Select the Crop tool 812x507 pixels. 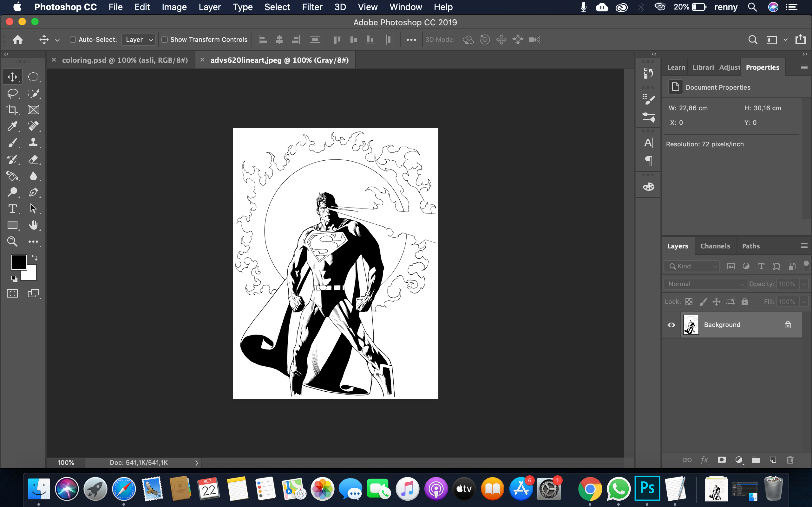(x=12, y=110)
